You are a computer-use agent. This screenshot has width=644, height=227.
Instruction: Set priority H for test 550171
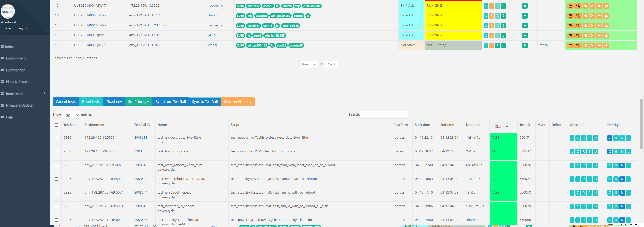coord(616,138)
